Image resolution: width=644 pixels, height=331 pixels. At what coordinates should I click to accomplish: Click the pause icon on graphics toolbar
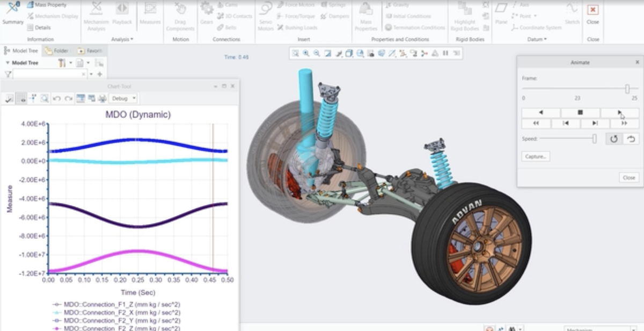[445, 53]
